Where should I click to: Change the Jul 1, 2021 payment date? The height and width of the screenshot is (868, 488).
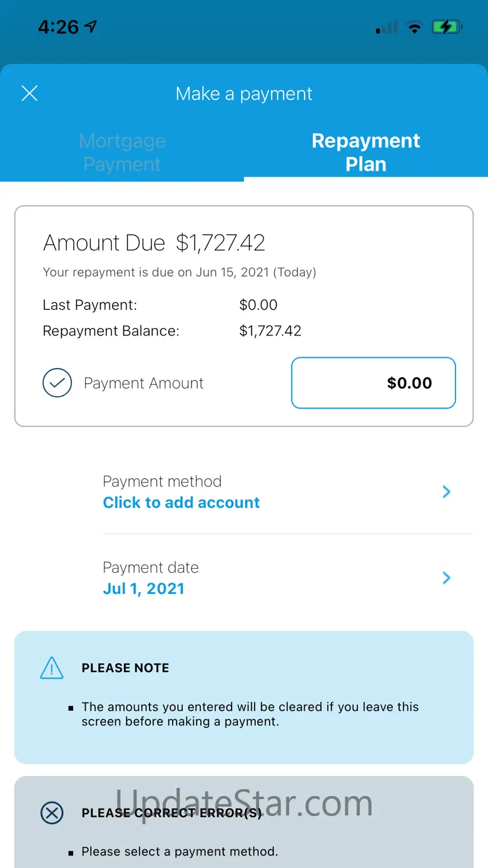click(143, 589)
